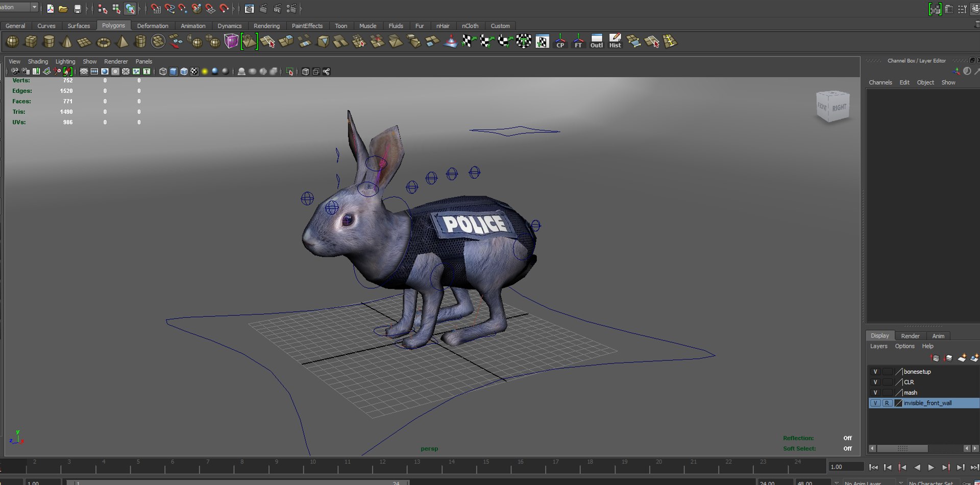980x485 pixels.
Task: Click the layer list horizontal scrollbar thumb
Action: 902,448
